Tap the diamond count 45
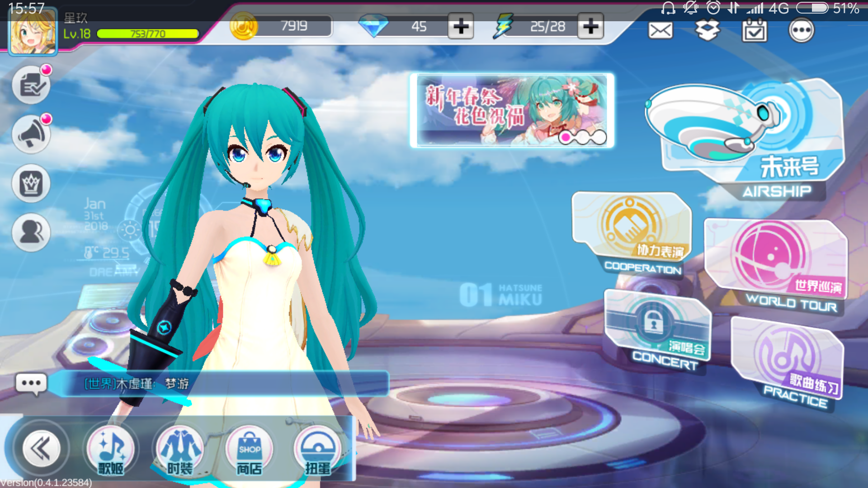 [419, 26]
